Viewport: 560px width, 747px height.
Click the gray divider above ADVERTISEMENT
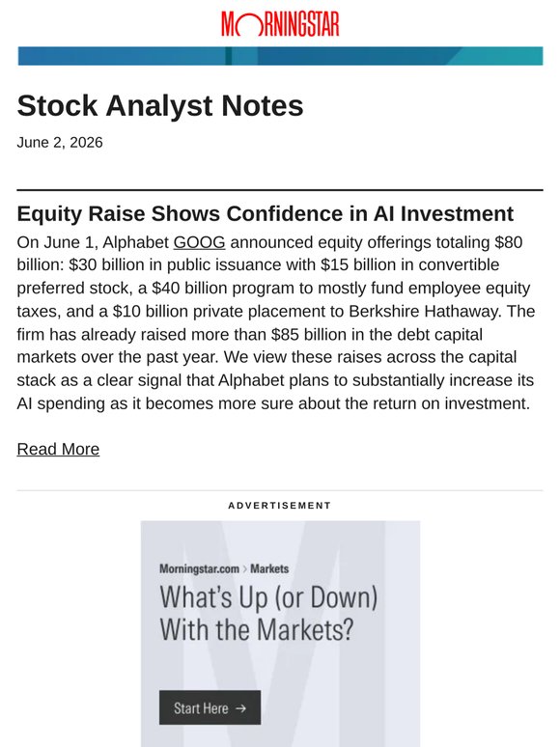pos(280,490)
